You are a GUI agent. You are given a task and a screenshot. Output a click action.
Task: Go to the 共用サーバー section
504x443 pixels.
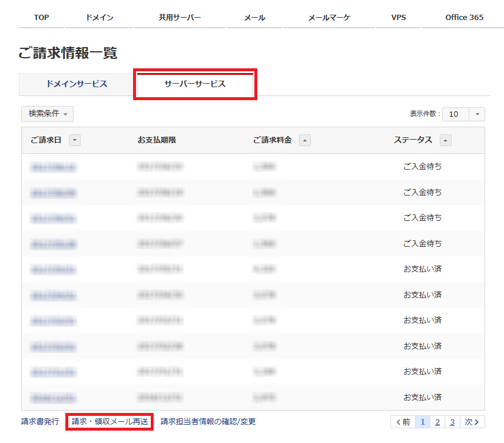pyautogui.click(x=180, y=18)
